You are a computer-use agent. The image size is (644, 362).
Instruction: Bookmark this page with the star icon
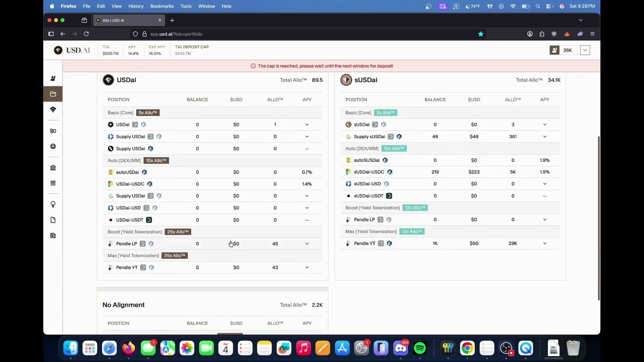click(x=480, y=34)
